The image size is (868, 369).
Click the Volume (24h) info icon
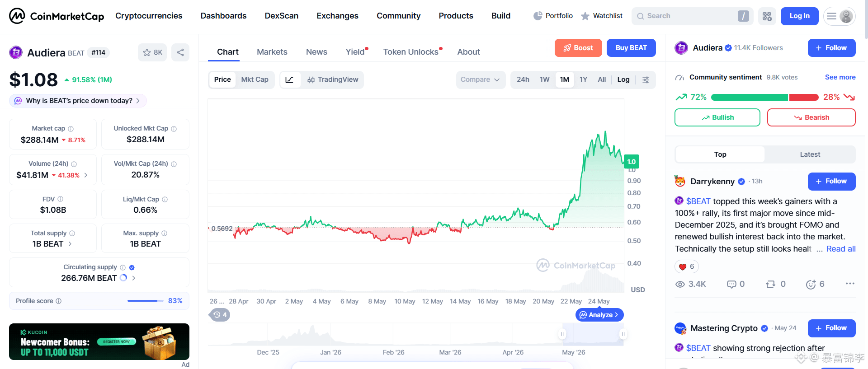click(x=74, y=164)
